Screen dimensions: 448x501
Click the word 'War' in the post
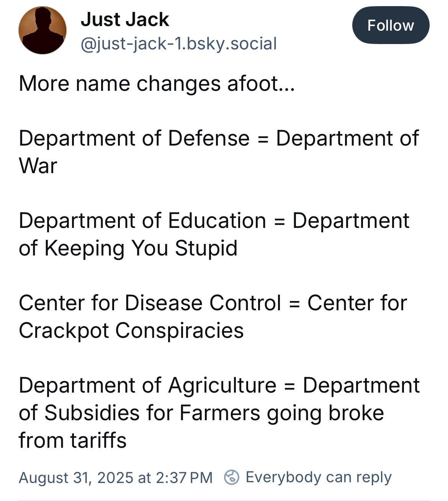(38, 166)
